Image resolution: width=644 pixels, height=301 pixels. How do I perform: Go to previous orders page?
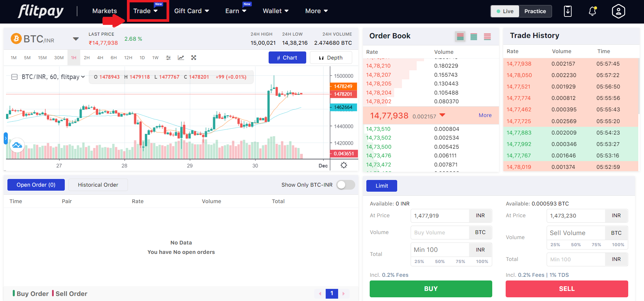(320, 294)
